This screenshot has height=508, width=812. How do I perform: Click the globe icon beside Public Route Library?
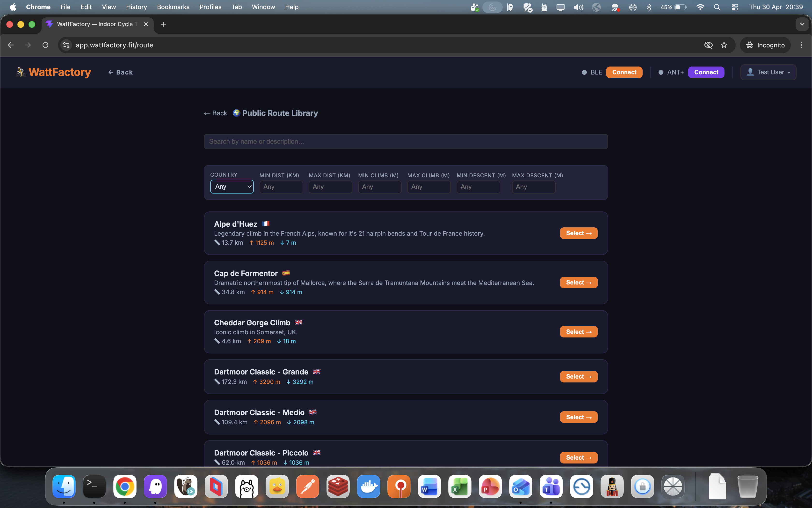(236, 113)
